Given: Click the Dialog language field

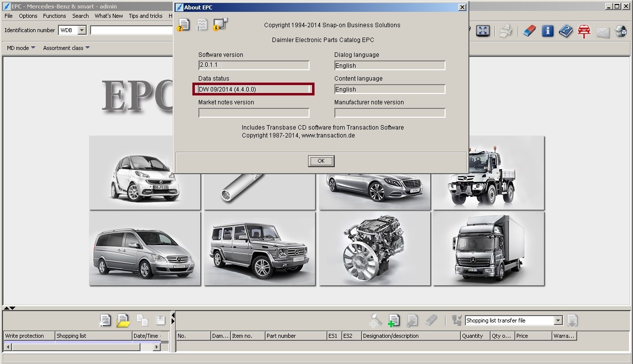Looking at the screenshot, I should [390, 65].
